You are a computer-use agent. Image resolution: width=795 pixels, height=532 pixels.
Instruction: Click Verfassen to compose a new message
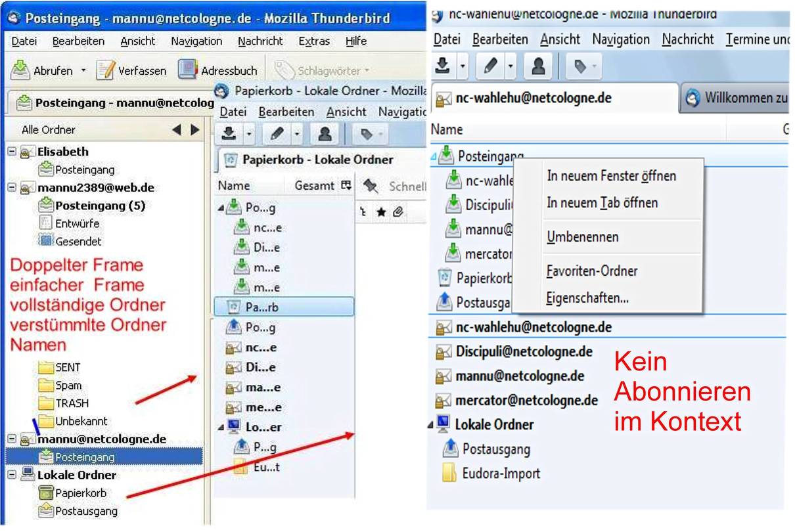pyautogui.click(x=131, y=70)
